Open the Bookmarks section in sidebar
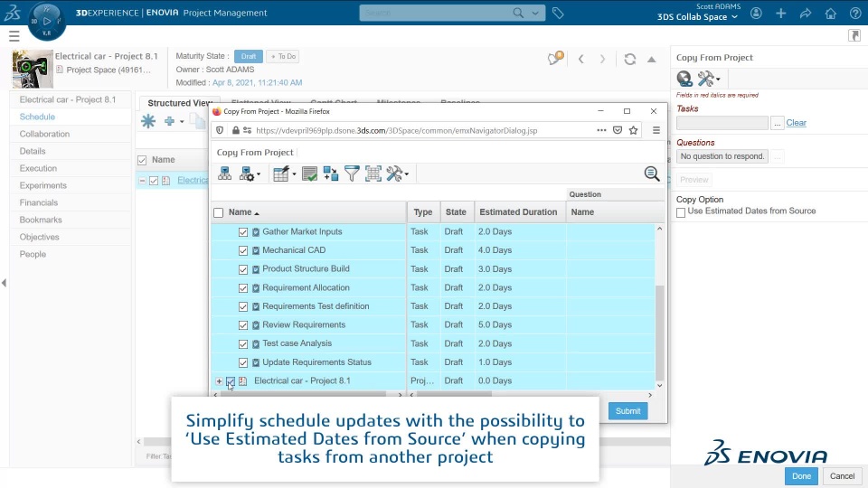The height and width of the screenshot is (488, 868). (x=41, y=220)
